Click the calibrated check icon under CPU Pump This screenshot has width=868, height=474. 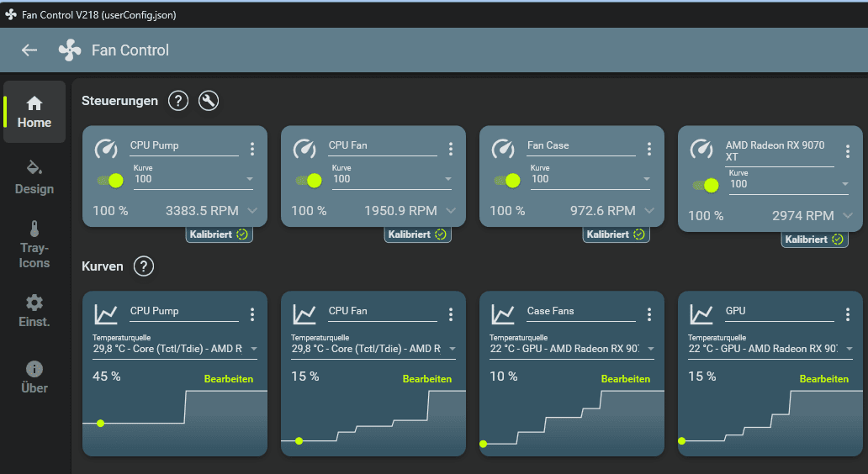242,234
